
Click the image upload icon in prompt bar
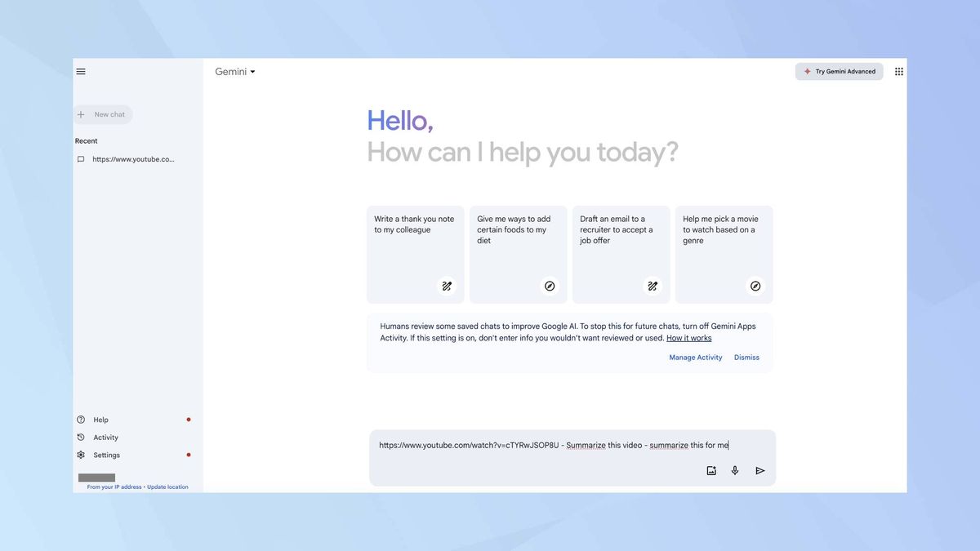[x=710, y=470]
